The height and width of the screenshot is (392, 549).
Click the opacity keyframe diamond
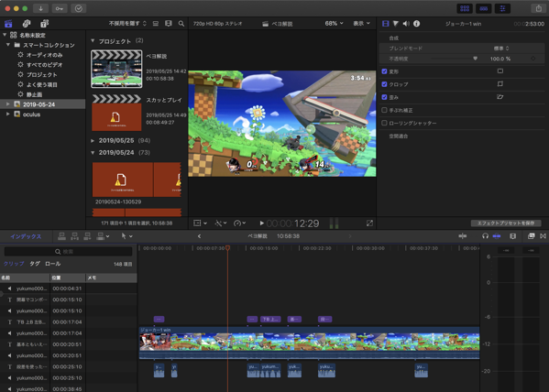pyautogui.click(x=533, y=59)
